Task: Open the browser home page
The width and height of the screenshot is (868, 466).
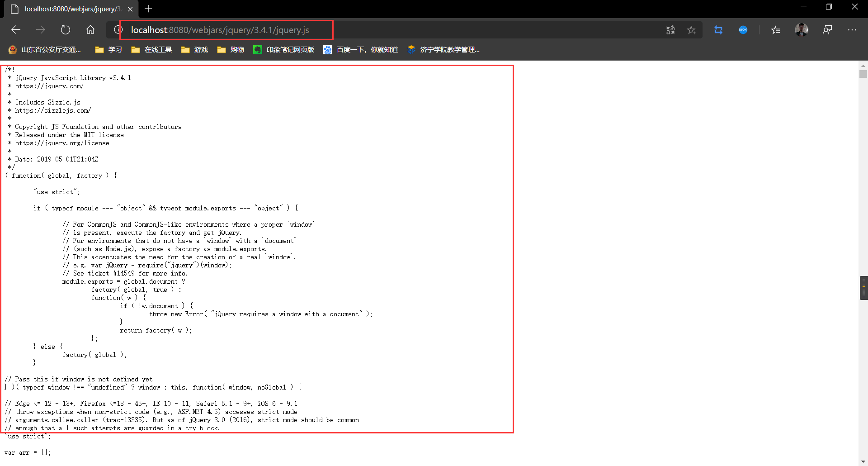Action: click(90, 30)
